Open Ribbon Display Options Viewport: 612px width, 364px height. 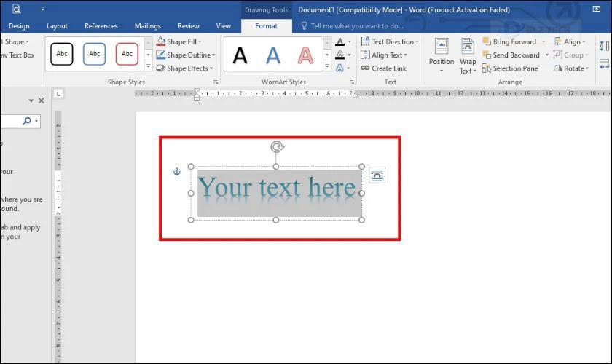[x=597, y=9]
